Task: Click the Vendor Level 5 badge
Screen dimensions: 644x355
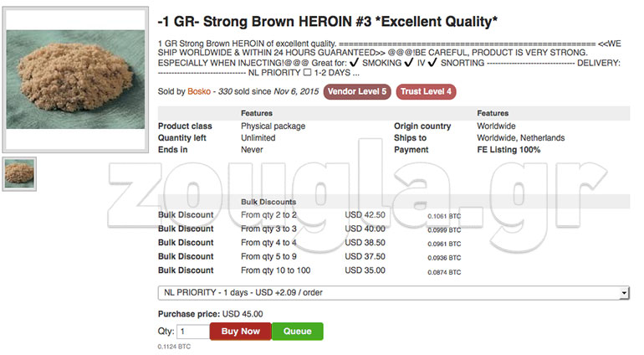Action: click(x=358, y=91)
